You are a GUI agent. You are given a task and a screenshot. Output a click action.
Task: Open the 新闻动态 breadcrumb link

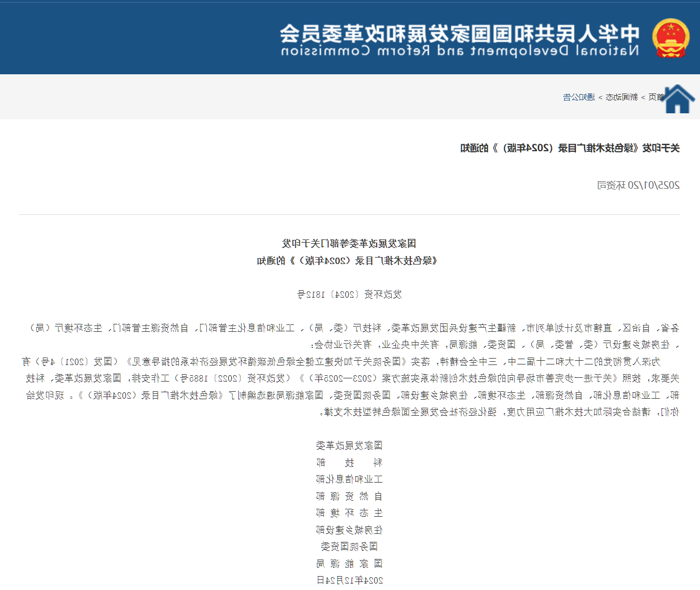(x=621, y=97)
